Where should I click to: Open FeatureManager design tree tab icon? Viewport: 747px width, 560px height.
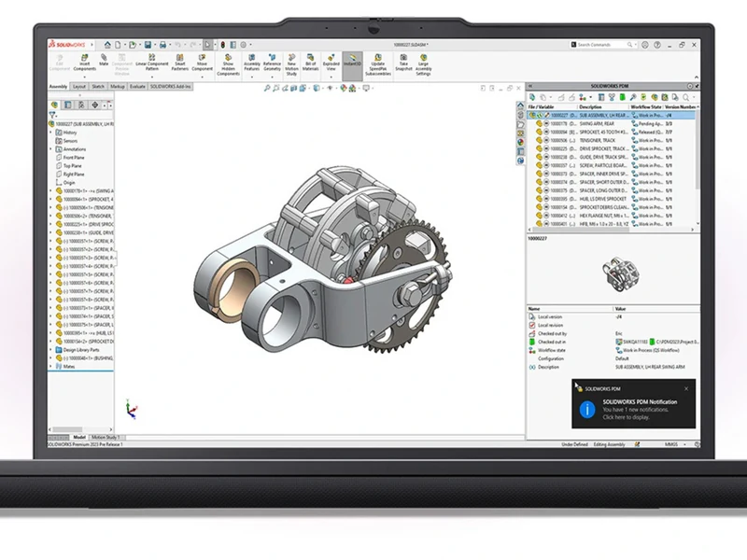click(x=55, y=105)
